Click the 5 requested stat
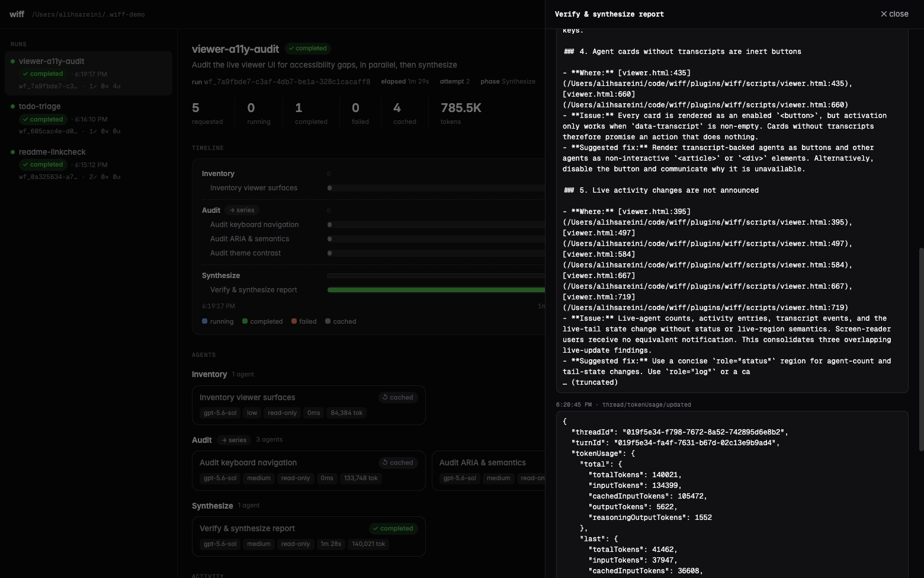 tap(207, 113)
